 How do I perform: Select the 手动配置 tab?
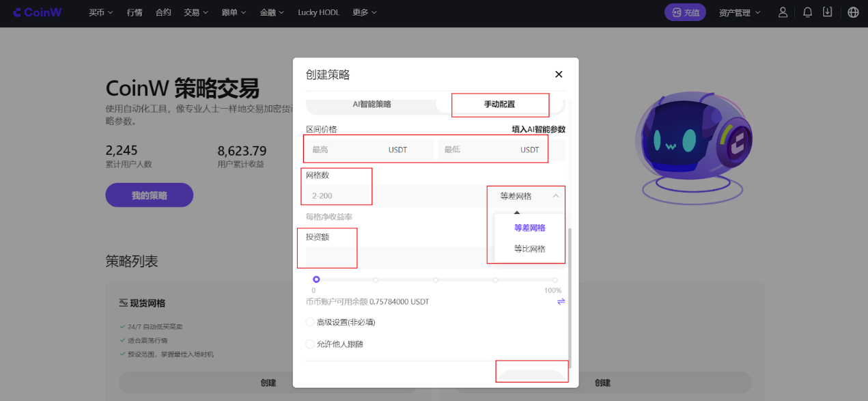pyautogui.click(x=499, y=105)
